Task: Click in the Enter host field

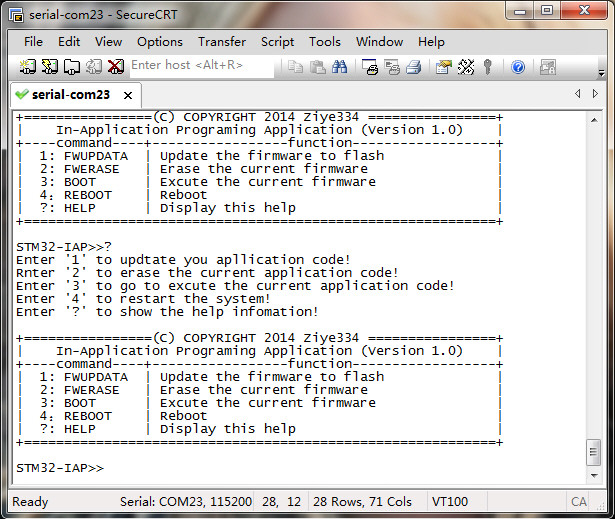Action: pyautogui.click(x=202, y=65)
